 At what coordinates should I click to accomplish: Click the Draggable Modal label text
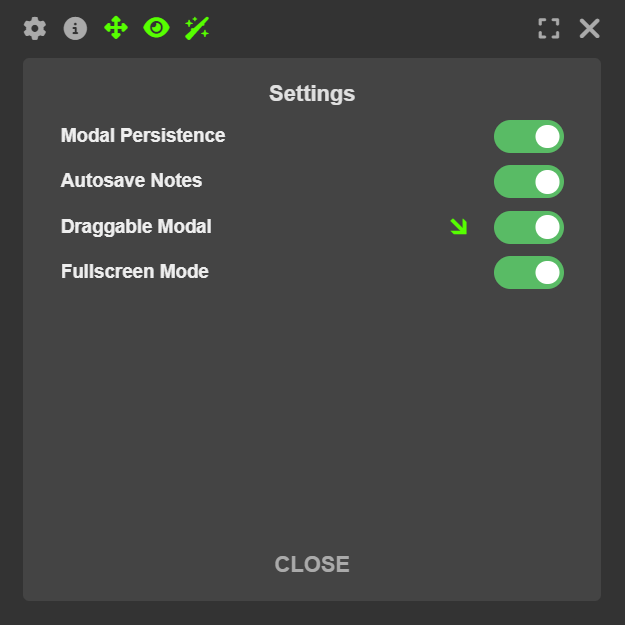[x=136, y=226]
